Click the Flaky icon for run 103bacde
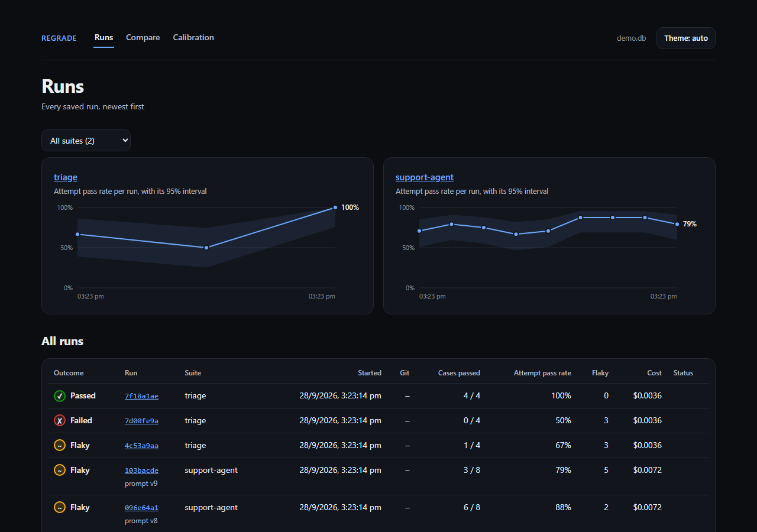The height and width of the screenshot is (532, 757). click(59, 471)
